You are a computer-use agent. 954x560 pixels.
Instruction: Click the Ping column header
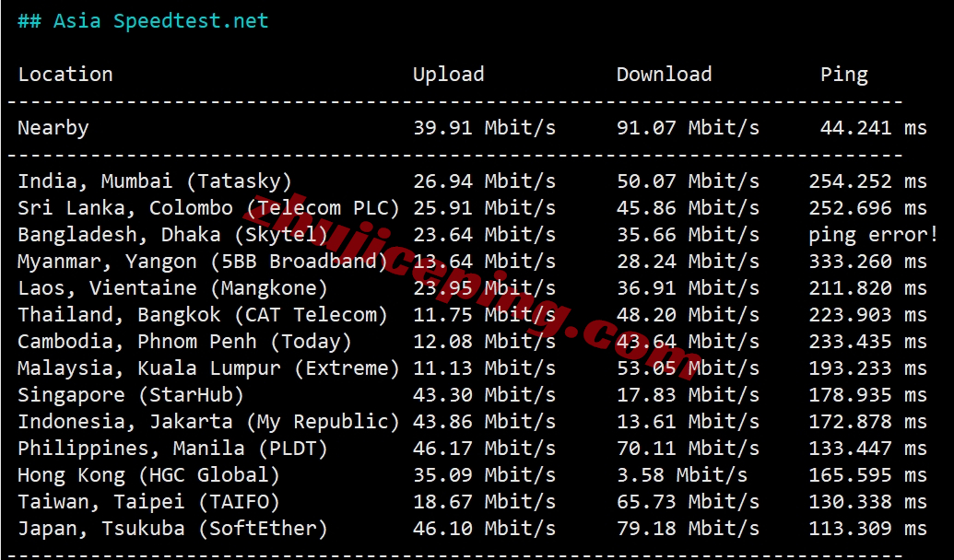click(x=843, y=75)
